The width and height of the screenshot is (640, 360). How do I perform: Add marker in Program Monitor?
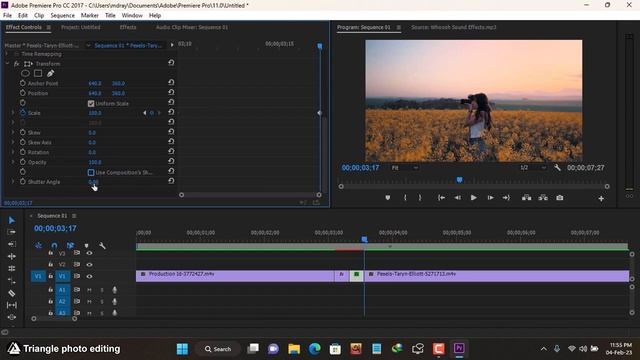coord(388,198)
